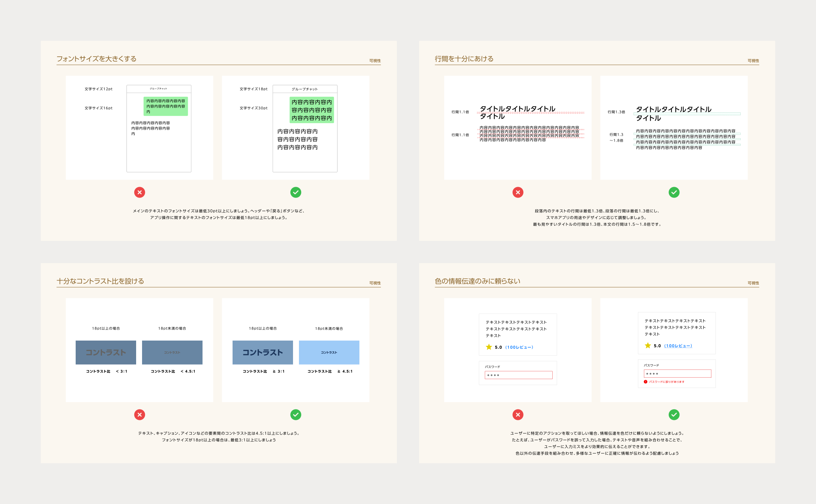This screenshot has height=504, width=816.
Task: Focus password field above red error message
Action: [677, 374]
